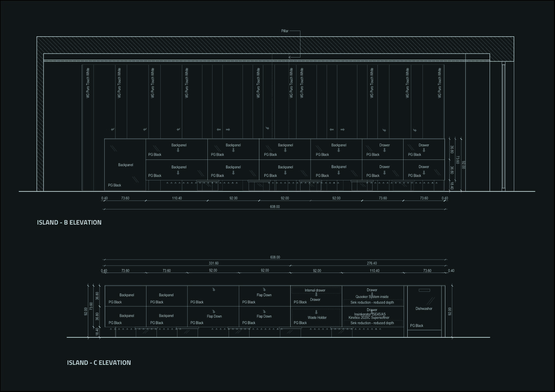The width and height of the screenshot is (555, 392).
Task: Click the Waste Holder label
Action: tap(317, 318)
